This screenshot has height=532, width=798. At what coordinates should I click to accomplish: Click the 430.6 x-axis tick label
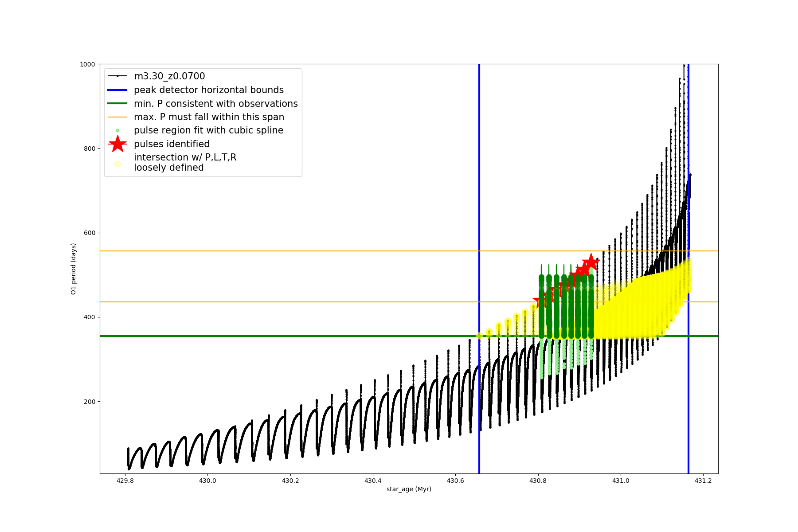pyautogui.click(x=455, y=481)
